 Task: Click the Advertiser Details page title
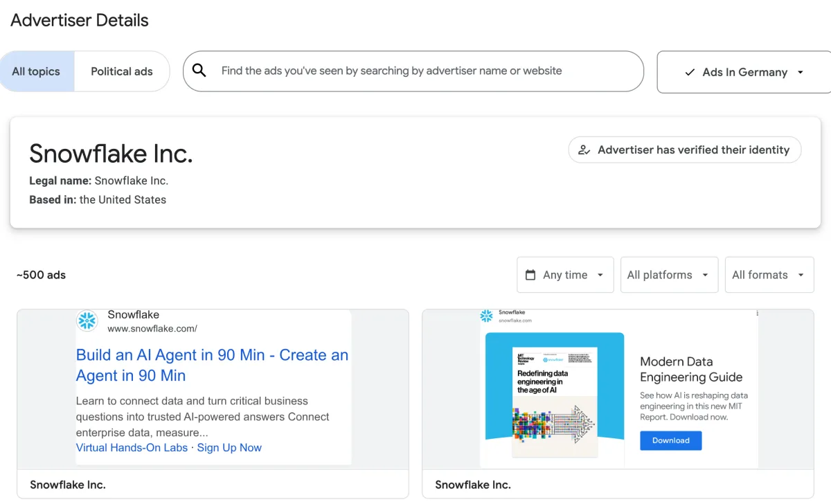(x=80, y=20)
